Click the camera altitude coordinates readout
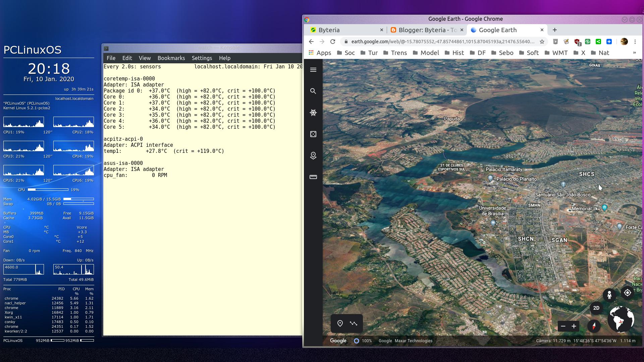 (x=586, y=341)
